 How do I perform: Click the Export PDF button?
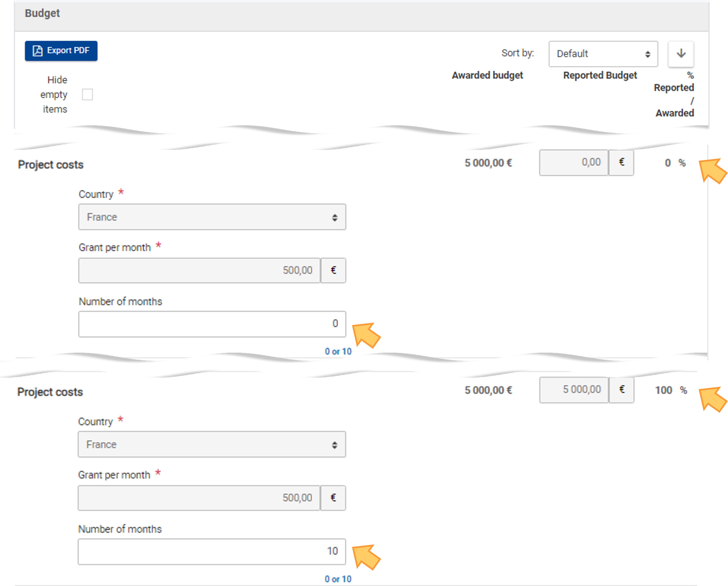coord(61,51)
